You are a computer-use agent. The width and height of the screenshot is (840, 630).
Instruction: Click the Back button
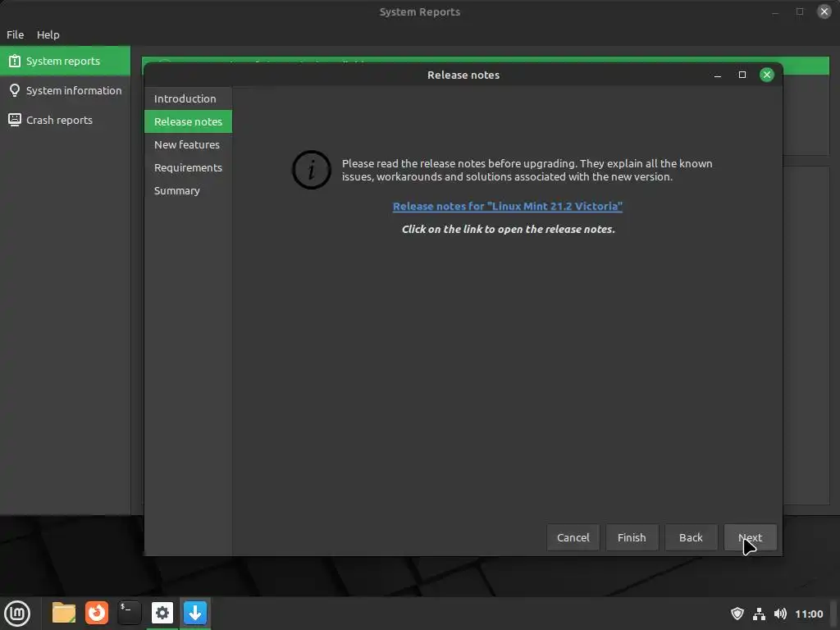click(x=691, y=537)
